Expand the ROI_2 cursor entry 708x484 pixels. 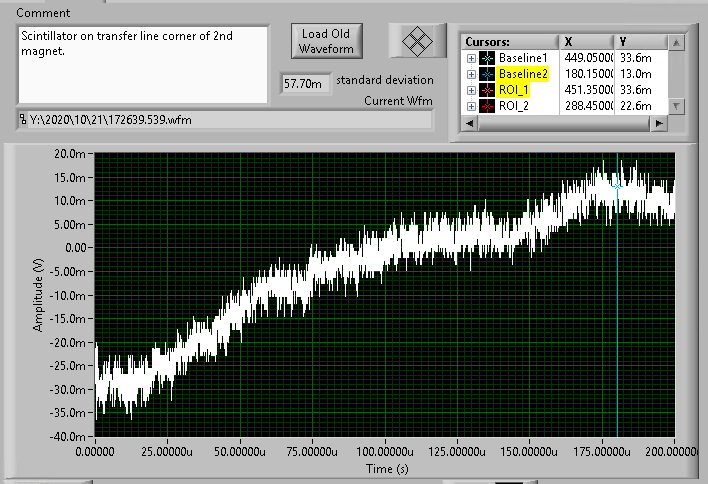point(471,106)
